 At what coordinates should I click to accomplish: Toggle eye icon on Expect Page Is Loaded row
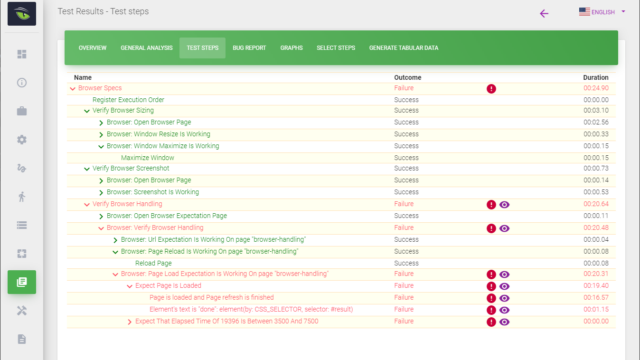coord(504,286)
